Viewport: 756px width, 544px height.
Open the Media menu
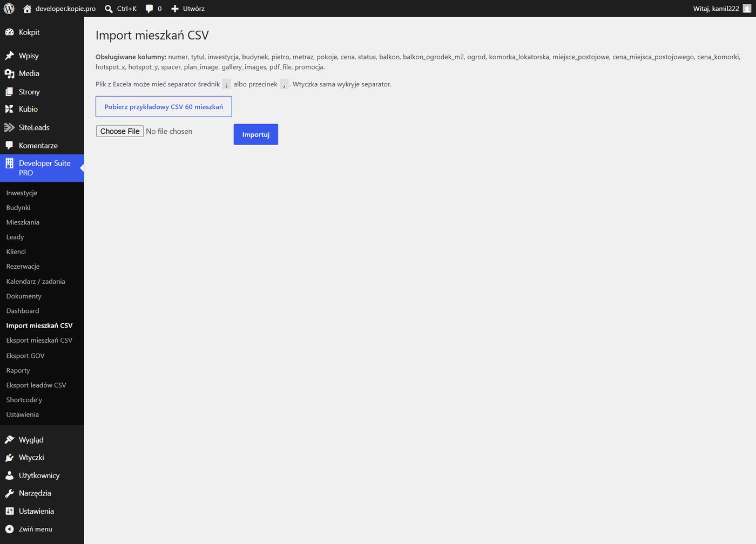pos(42,73)
